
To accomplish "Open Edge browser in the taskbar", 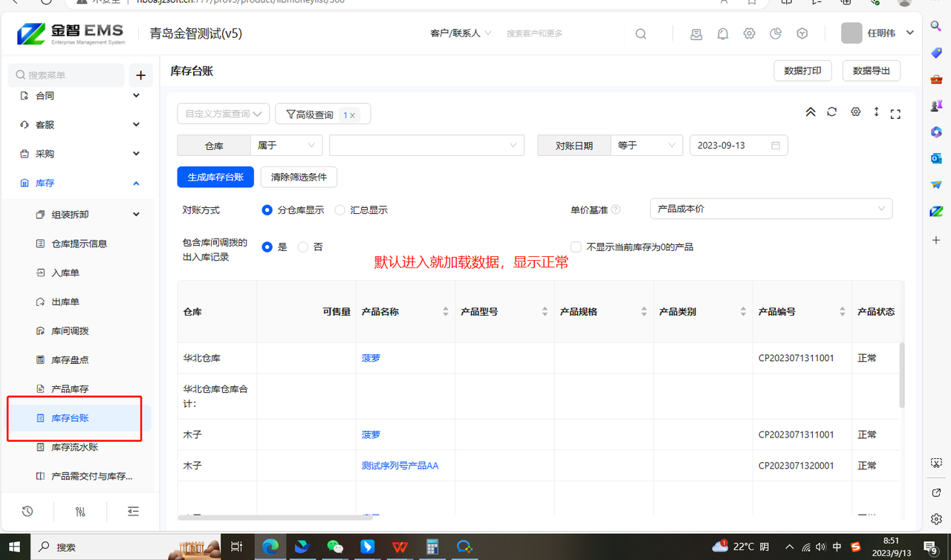I will click(x=270, y=547).
